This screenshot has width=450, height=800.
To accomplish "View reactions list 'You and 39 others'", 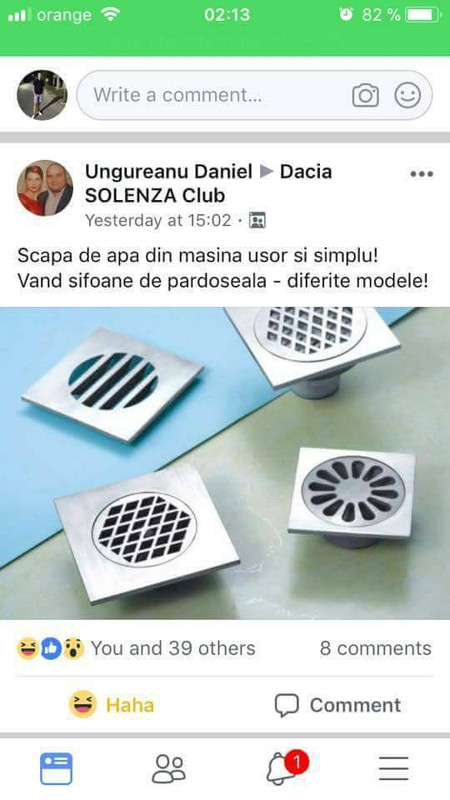I will click(173, 648).
